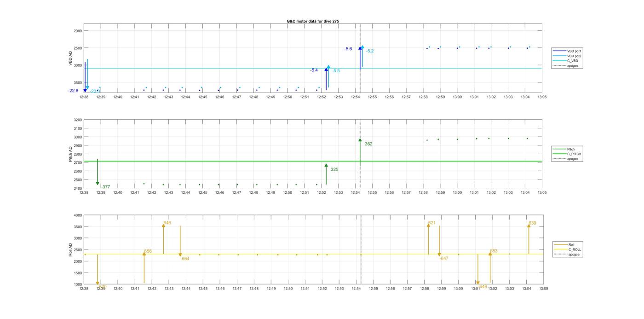The height and width of the screenshot is (319, 644).
Task: Click the "-5.6" VBD data label
Action: (x=348, y=49)
